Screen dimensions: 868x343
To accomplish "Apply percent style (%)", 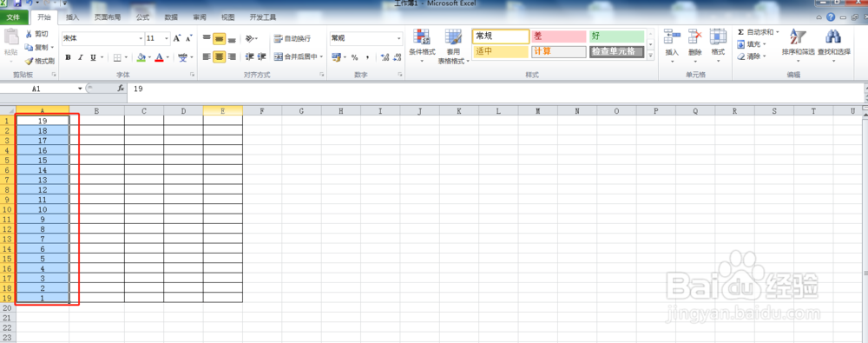I will pos(354,57).
